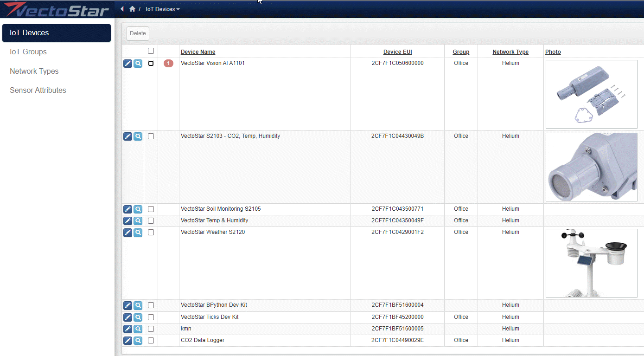Image resolution: width=644 pixels, height=356 pixels.
Task: Sort by Photo column header
Action: [553, 52]
